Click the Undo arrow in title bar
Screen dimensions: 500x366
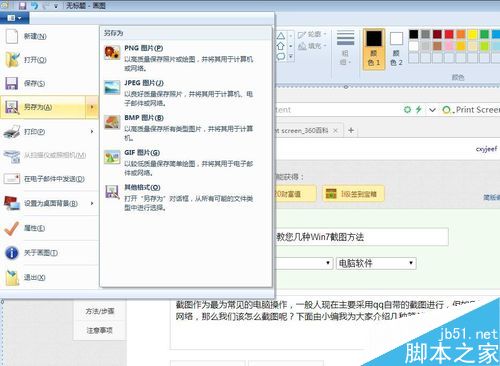click(35, 6)
